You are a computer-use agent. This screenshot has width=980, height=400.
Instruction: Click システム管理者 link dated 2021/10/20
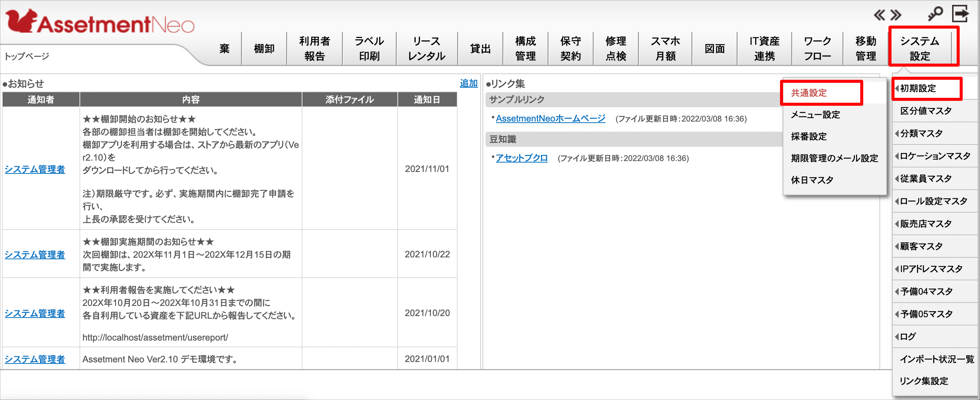click(x=35, y=313)
